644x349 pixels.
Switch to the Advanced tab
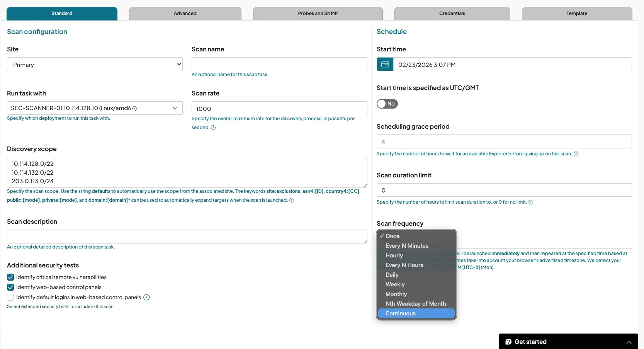(185, 14)
